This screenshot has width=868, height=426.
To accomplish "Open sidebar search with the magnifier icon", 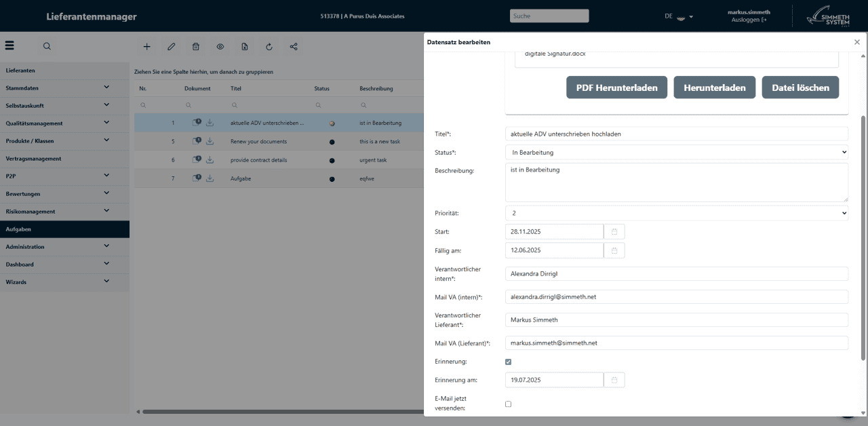I will 46,46.
